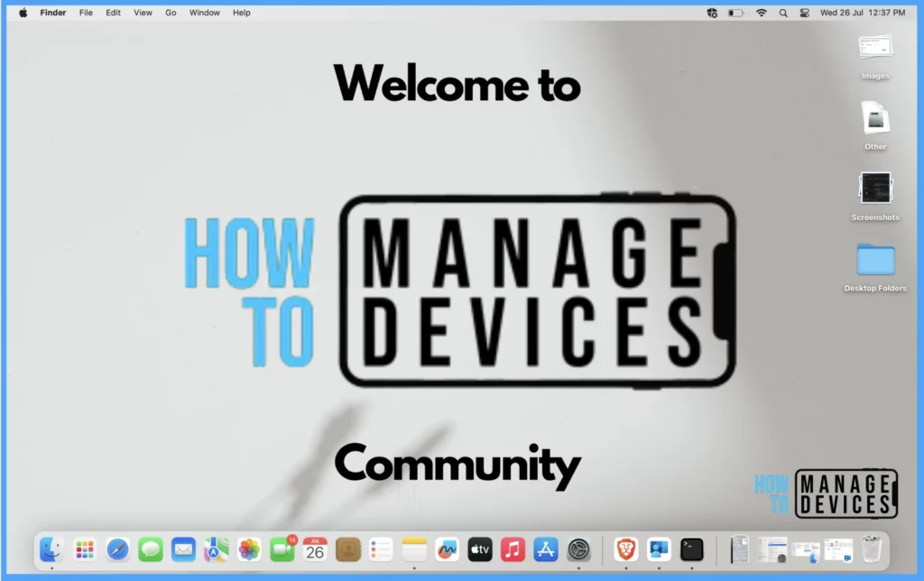Screen dimensions: 924x581
Task: Restore the second minimized window thumbnail
Action: (772, 549)
